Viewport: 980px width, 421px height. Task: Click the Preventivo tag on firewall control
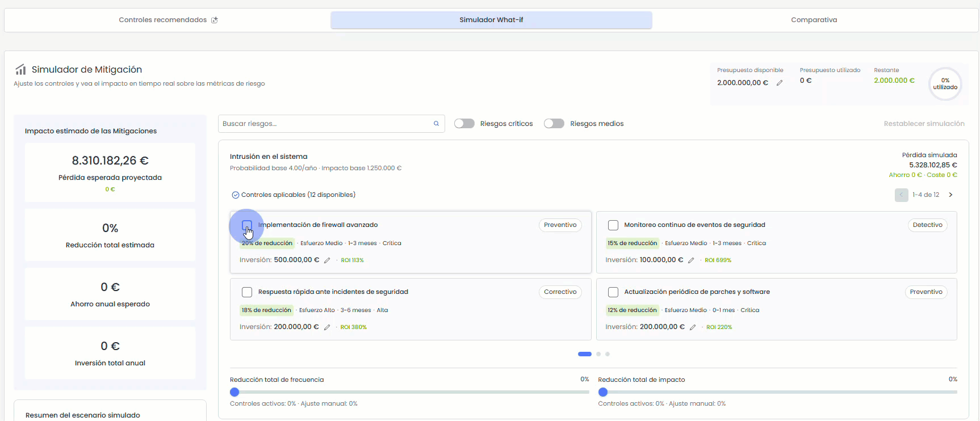coord(560,225)
